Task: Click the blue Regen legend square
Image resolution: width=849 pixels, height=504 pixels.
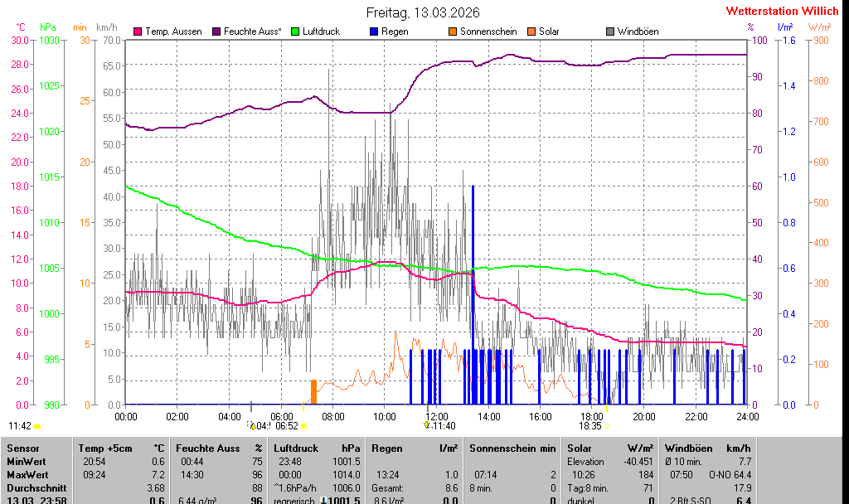Action: (x=374, y=31)
